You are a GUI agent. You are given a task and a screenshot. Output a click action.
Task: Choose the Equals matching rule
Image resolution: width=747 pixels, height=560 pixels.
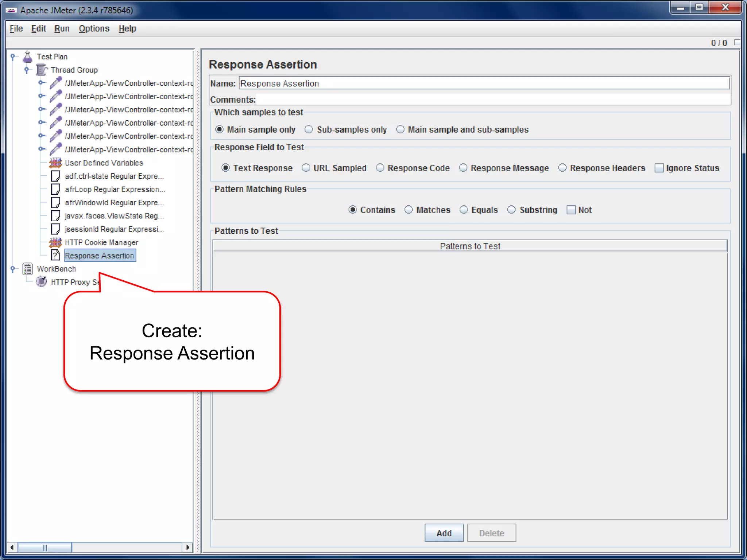click(x=464, y=210)
